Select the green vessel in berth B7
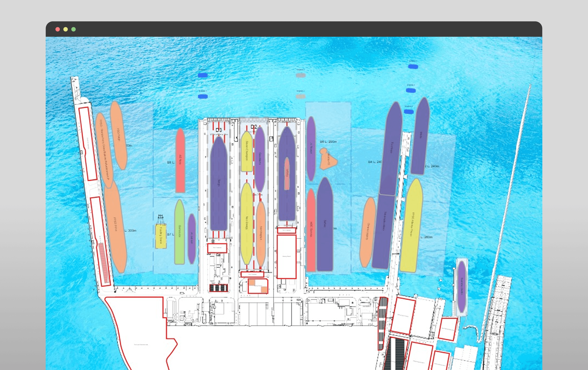This screenshot has height=370, width=588. coord(179,232)
